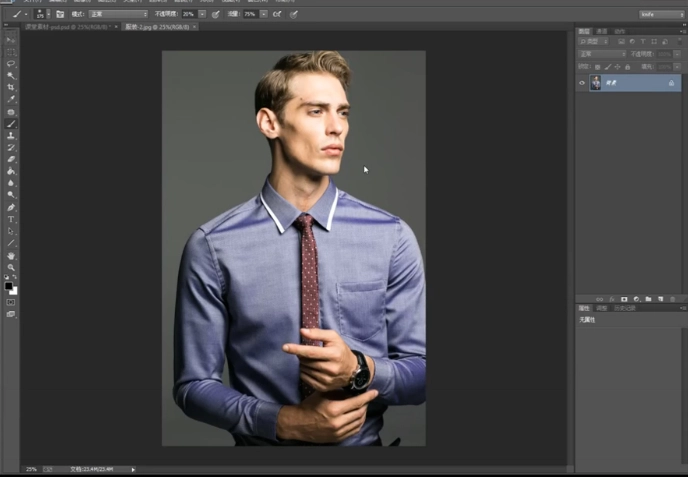Select the Horizontal Type tool
The width and height of the screenshot is (688, 477).
click(x=11, y=219)
